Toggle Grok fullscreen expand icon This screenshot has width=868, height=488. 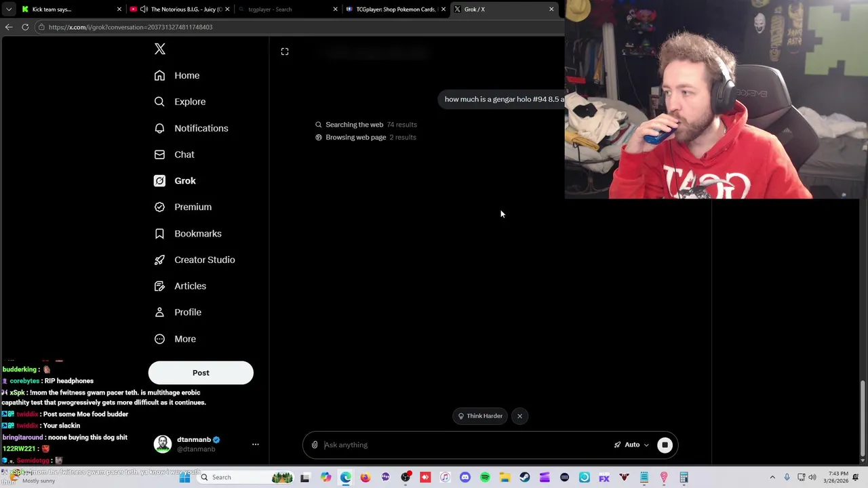285,52
